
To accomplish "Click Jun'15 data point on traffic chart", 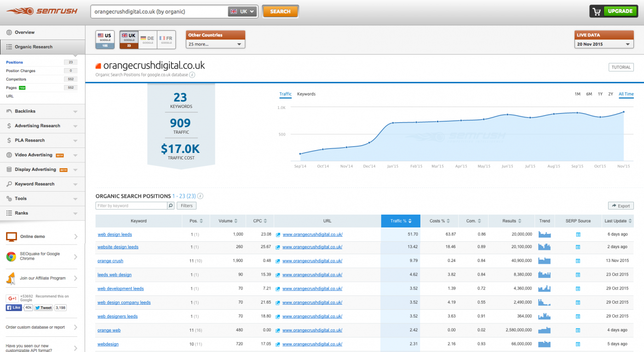I will tap(507, 114).
